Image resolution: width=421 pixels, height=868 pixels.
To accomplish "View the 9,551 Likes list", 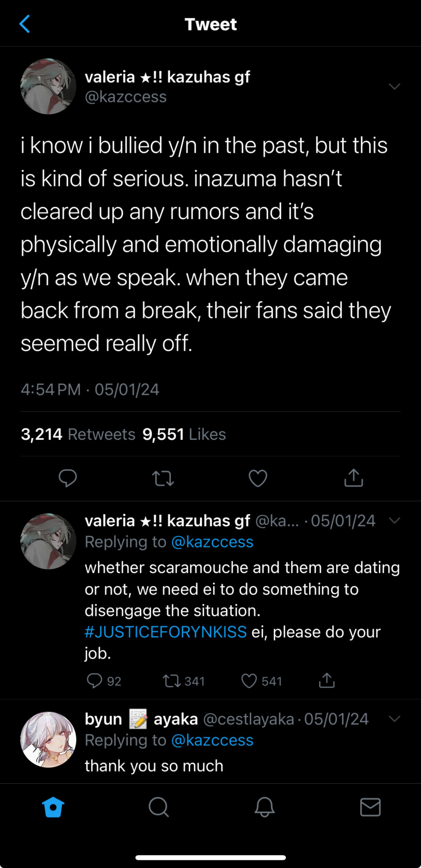I will [184, 434].
